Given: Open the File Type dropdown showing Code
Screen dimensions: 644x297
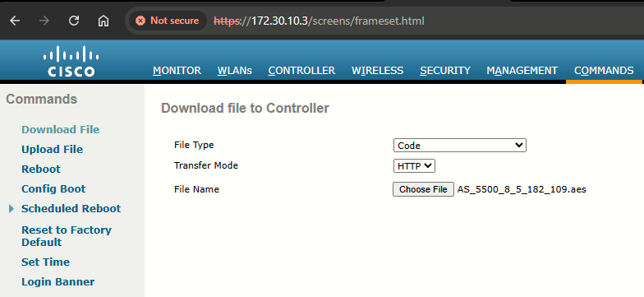Looking at the screenshot, I should tap(460, 146).
